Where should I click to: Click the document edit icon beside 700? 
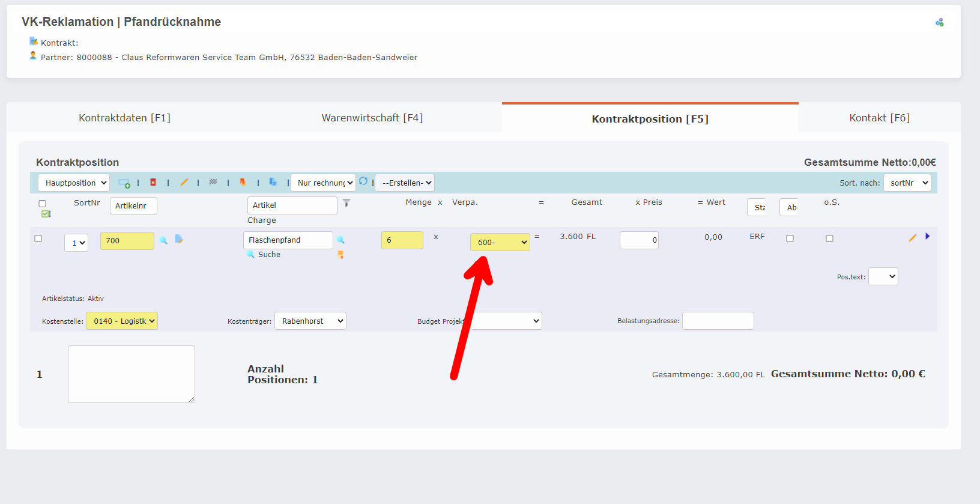(179, 239)
